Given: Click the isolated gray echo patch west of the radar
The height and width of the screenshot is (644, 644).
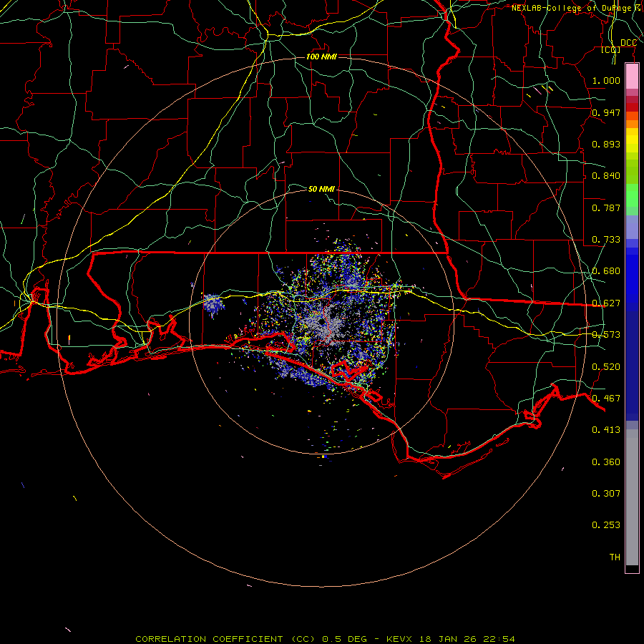Looking at the screenshot, I should tap(213, 303).
